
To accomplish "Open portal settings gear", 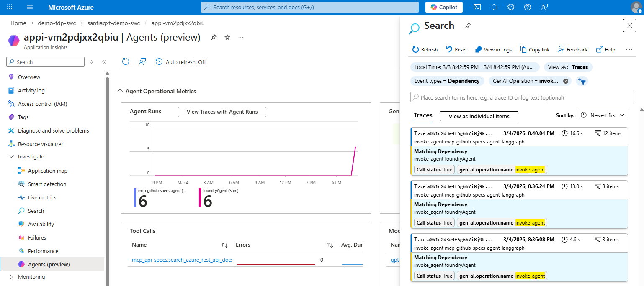I will click(x=511, y=7).
